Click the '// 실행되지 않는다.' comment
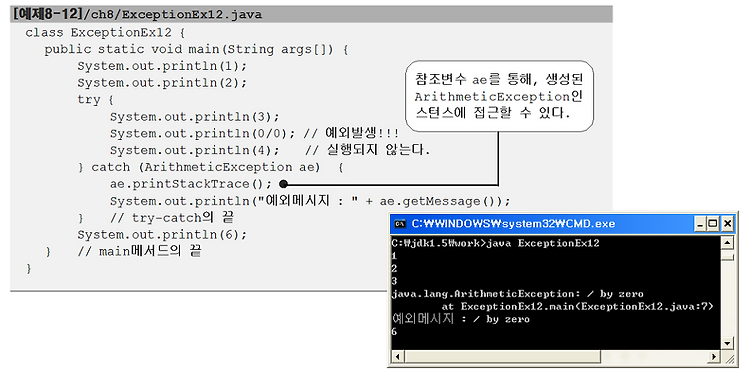 (368, 150)
